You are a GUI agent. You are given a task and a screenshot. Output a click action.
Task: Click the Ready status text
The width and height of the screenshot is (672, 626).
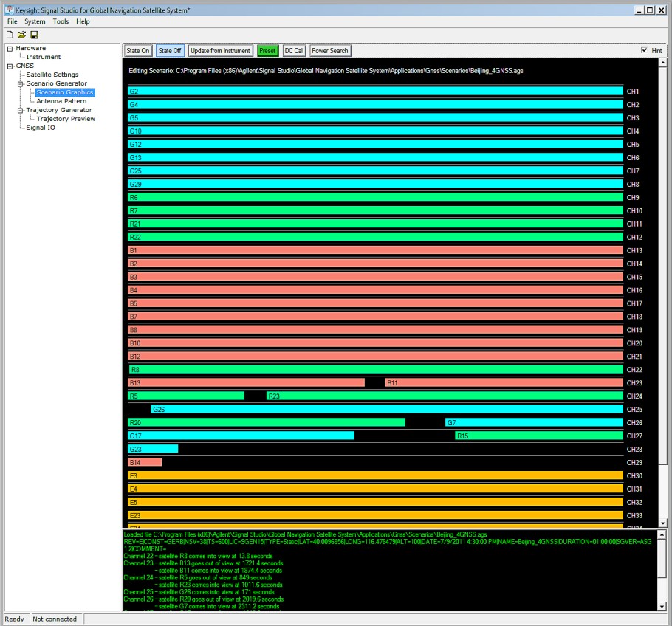14,619
